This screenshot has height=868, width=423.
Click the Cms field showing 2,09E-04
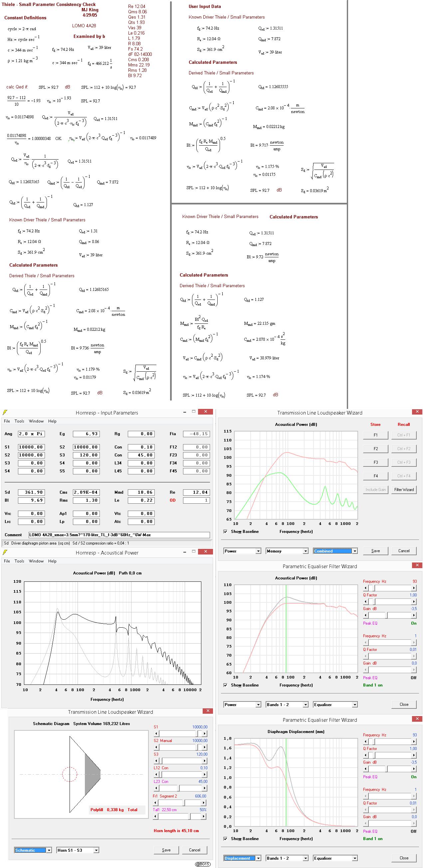click(x=86, y=492)
